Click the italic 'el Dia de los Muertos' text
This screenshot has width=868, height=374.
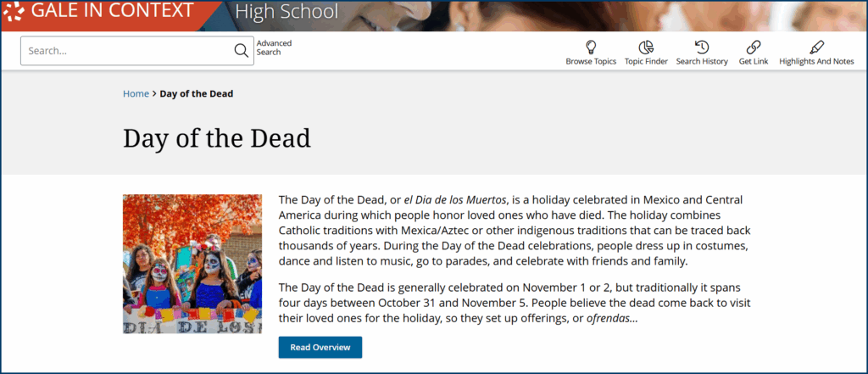tap(455, 200)
